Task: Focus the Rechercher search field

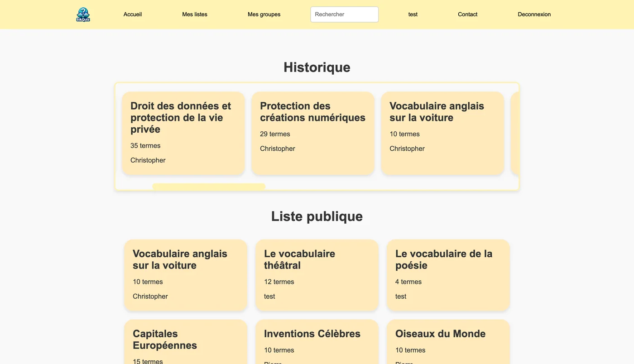Action: point(345,14)
